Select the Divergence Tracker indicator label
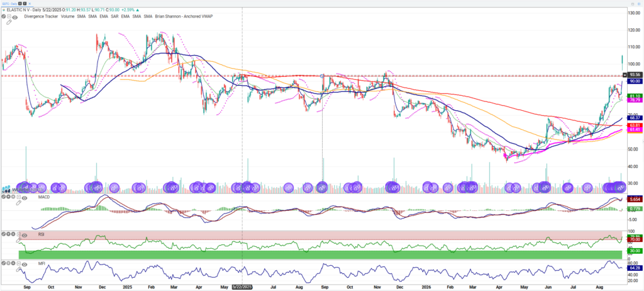 pos(41,16)
